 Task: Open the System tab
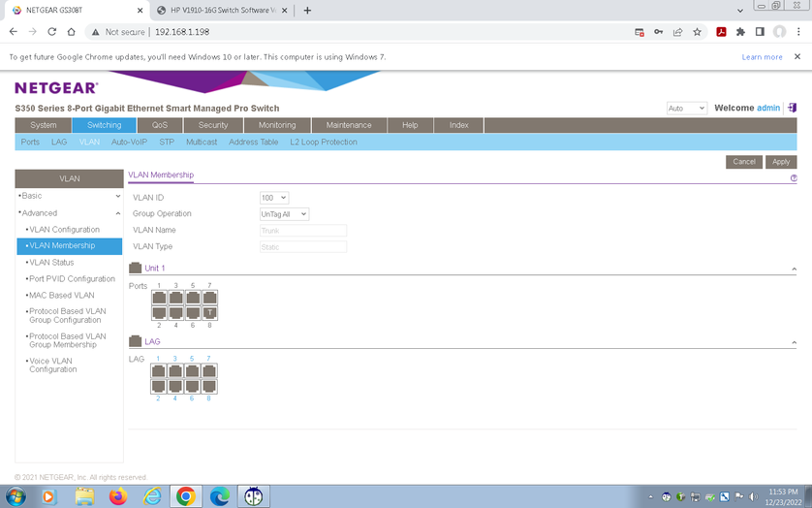point(44,125)
